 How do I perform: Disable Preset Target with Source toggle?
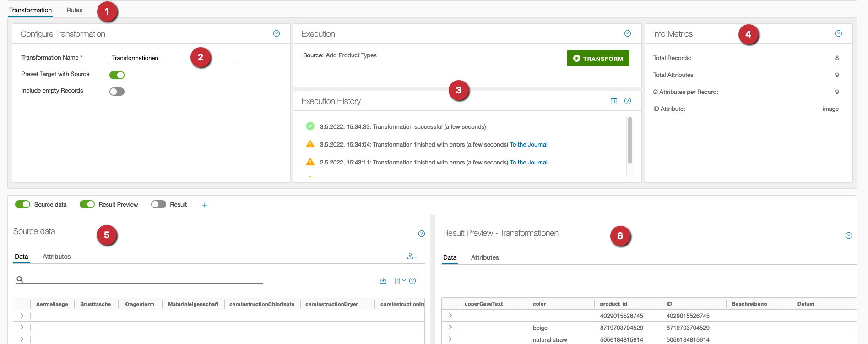[117, 75]
